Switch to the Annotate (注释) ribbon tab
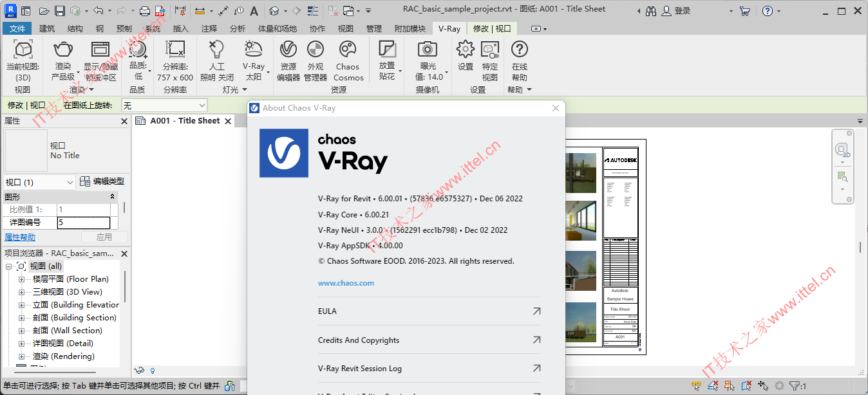This screenshot has height=395, width=868. [x=209, y=29]
